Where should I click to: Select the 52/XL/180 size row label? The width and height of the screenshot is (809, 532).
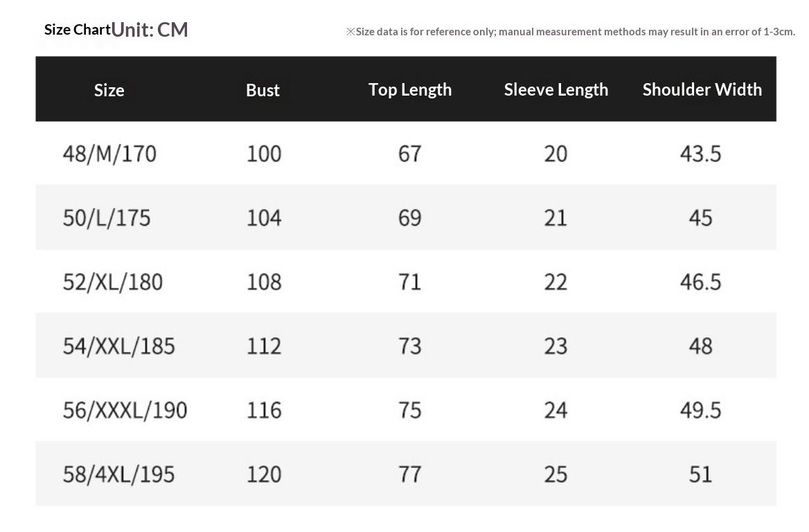click(113, 282)
